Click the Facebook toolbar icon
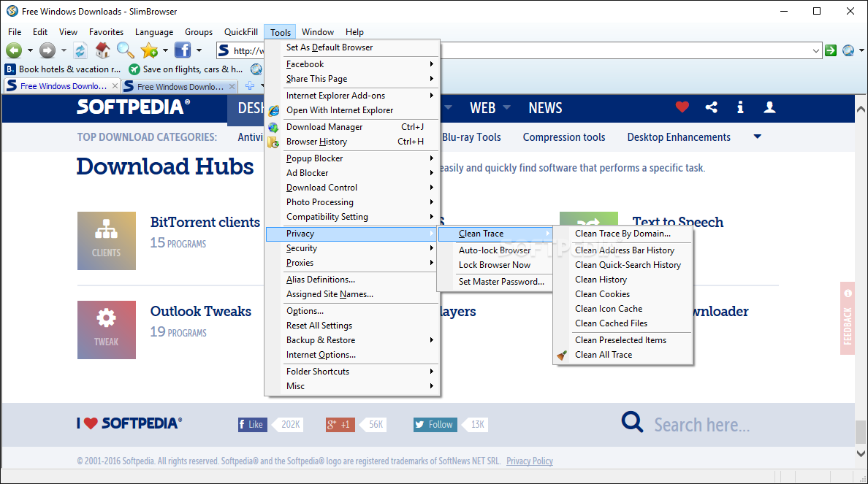 [182, 50]
